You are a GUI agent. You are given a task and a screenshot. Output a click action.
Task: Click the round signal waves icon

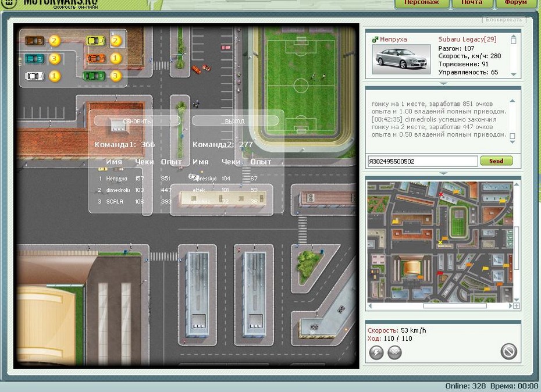point(394,352)
